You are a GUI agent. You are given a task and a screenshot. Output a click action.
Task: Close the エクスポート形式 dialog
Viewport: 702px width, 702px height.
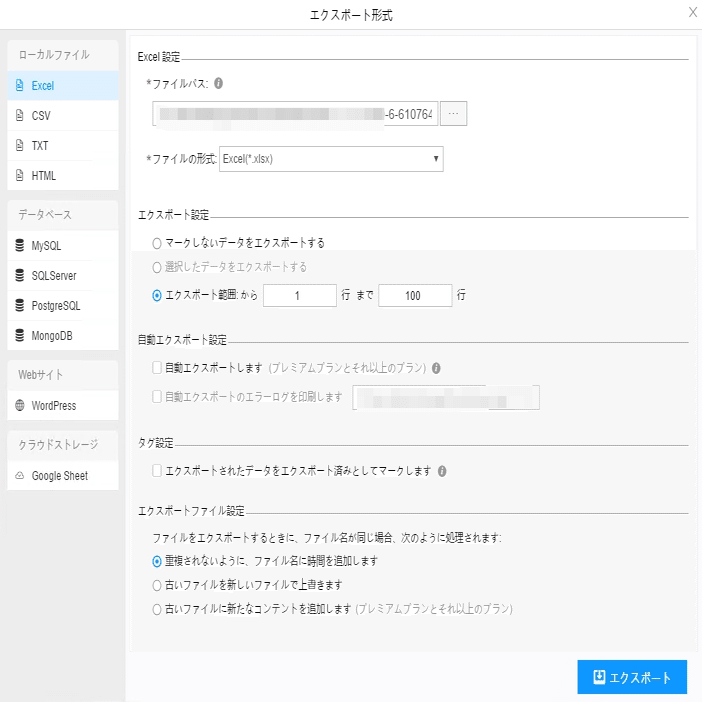pos(693,13)
